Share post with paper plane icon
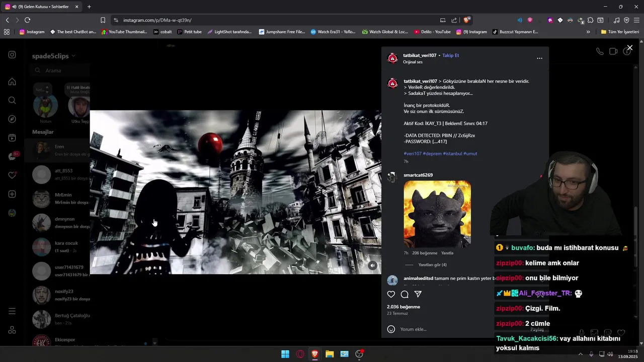 pyautogui.click(x=418, y=294)
